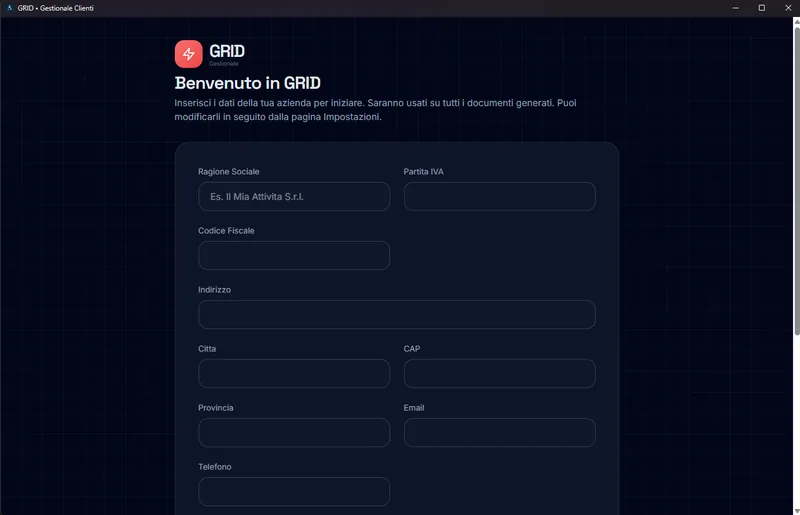Click the Citta input box
The height and width of the screenshot is (515, 800).
[x=294, y=373]
